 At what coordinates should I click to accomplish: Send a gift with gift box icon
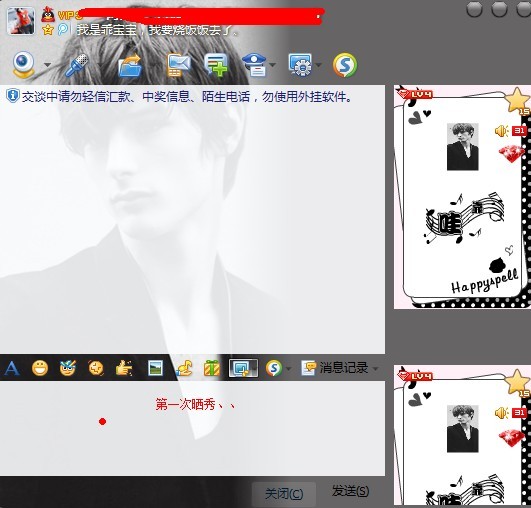click(x=212, y=368)
